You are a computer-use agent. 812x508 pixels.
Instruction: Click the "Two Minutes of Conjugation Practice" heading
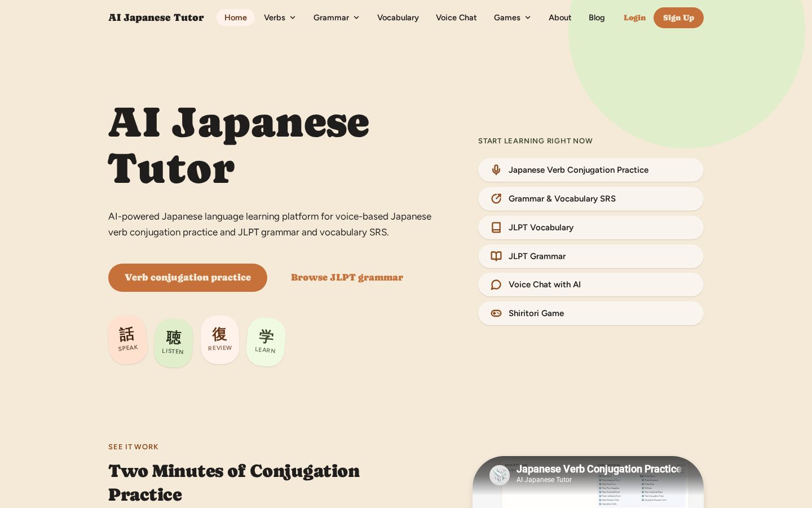pos(234,483)
